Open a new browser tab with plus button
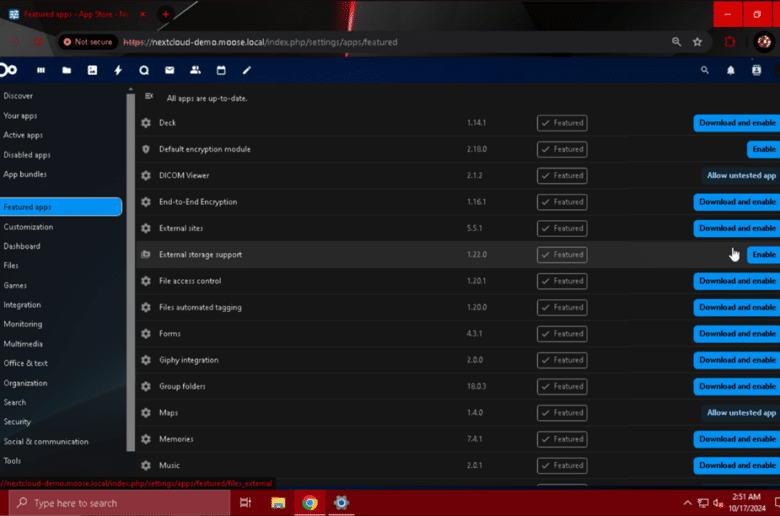This screenshot has height=516, width=780. click(x=165, y=14)
